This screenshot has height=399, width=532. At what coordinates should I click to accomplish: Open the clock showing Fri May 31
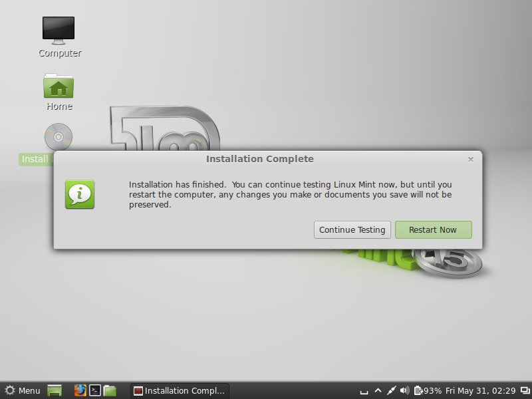click(480, 390)
